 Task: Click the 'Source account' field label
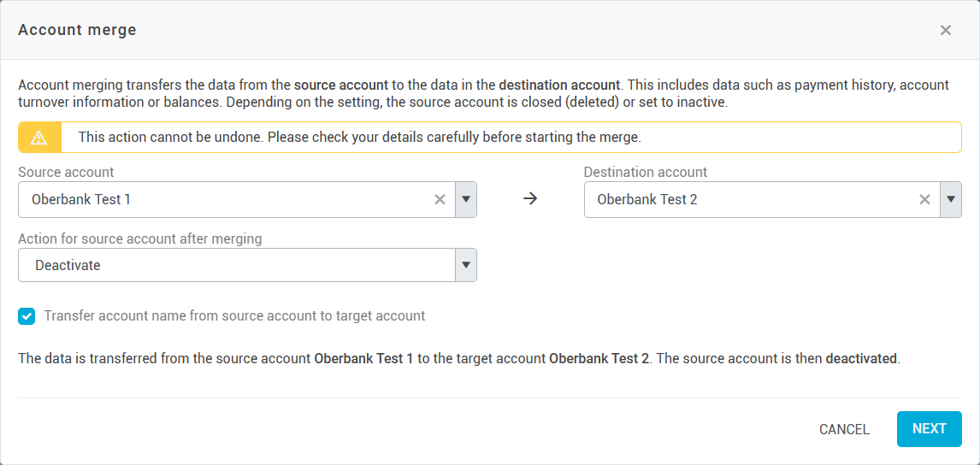[x=66, y=172]
